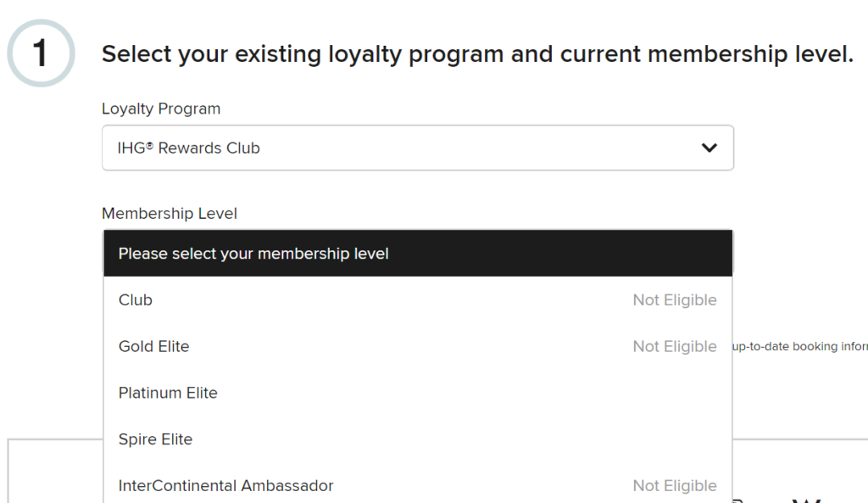
Task: Click the step 1 circle icon
Action: (41, 53)
